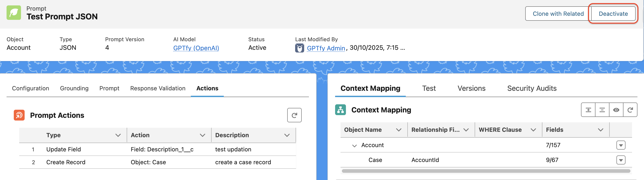Click the Context Mapping hierarchy icon

point(340,110)
